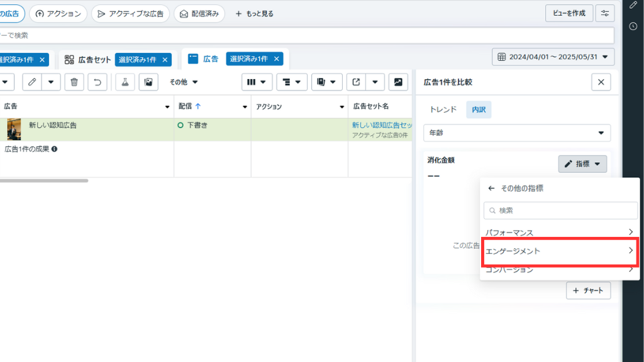Screen dimensions: 644x362
Task: Click the undo arrow icon
Action: coord(97,82)
